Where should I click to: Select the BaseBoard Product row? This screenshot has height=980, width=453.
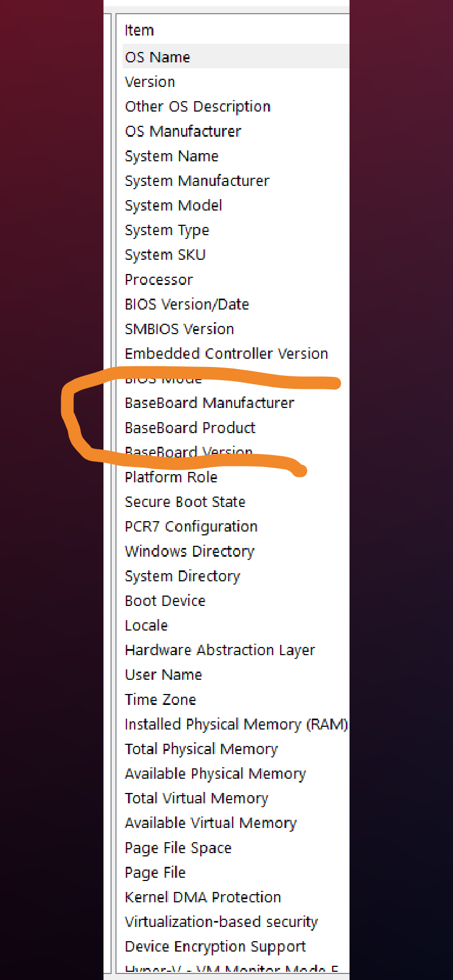[190, 428]
